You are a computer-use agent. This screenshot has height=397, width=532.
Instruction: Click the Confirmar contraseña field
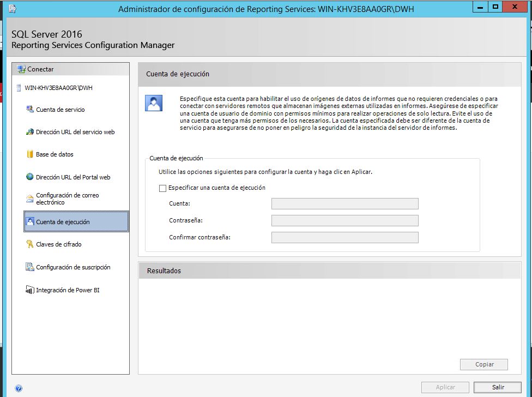click(x=344, y=238)
